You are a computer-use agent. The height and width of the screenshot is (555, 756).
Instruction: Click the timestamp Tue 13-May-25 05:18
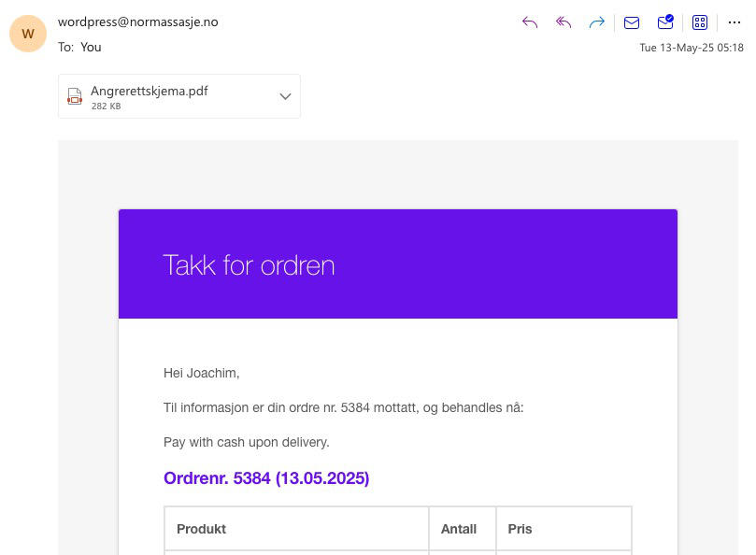coord(692,48)
